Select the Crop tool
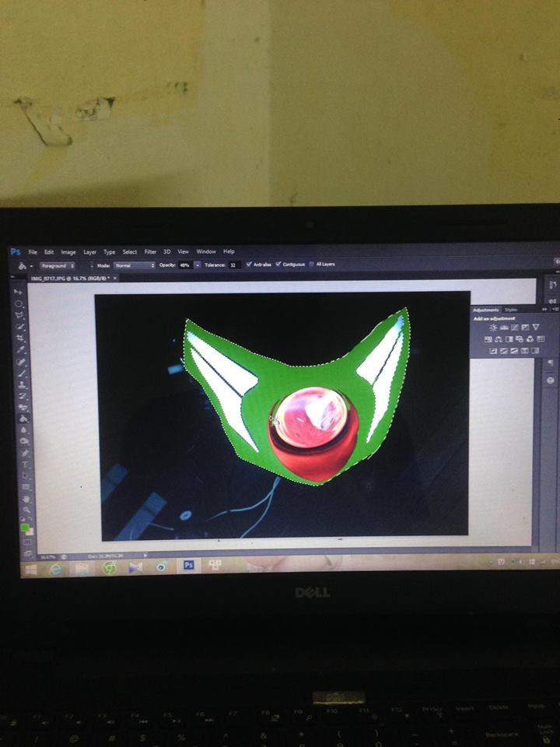 (20, 337)
